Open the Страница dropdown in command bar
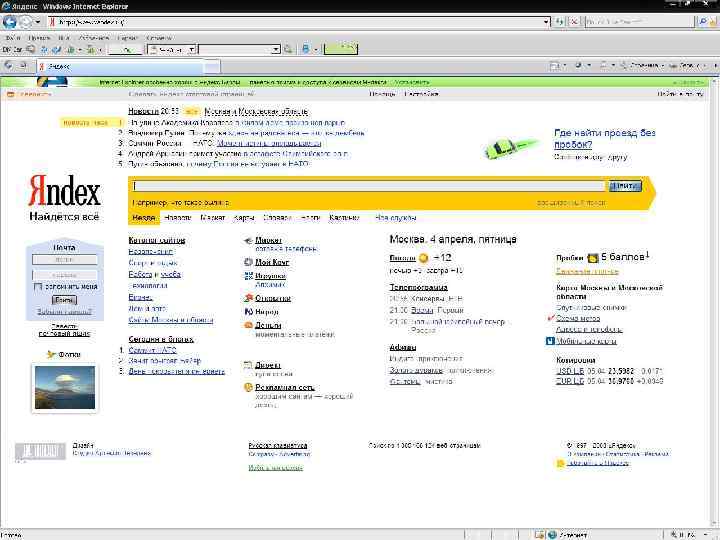This screenshot has height=540, width=720. click(642, 66)
